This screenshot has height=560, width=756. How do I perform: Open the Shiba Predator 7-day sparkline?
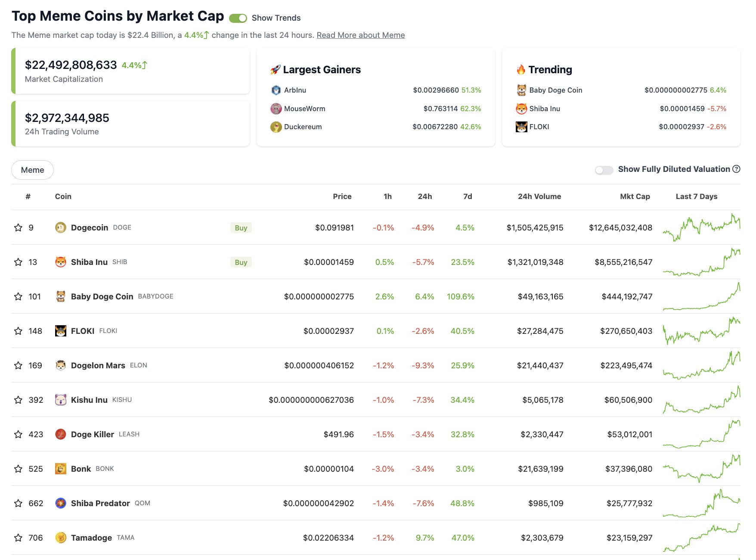[701, 503]
